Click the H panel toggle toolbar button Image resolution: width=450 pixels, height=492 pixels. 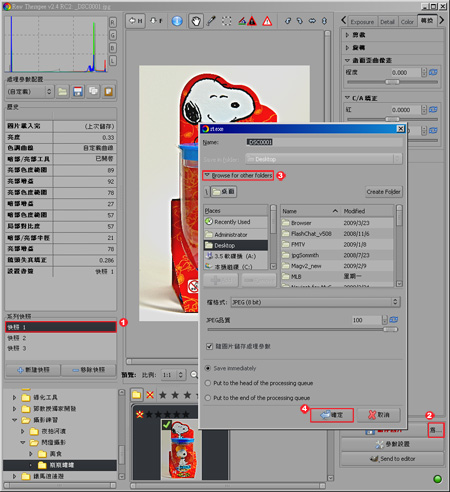tap(135, 21)
